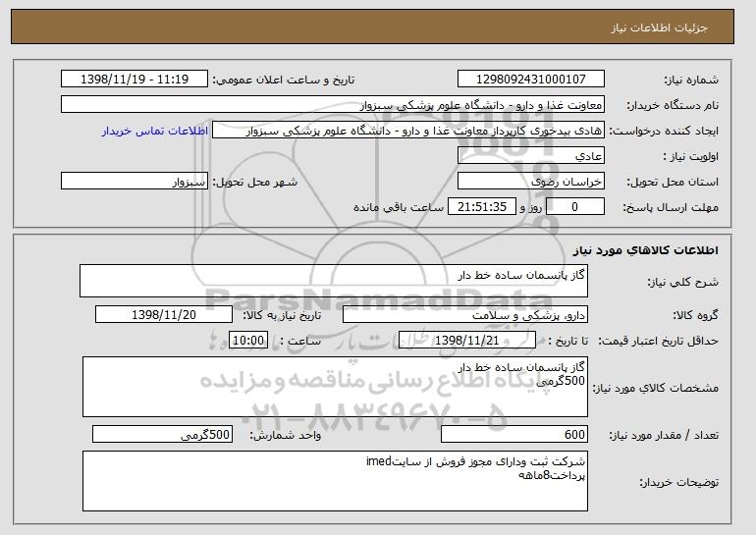Click the section title اطلاعات کالاهای مورد نیاز

[x=646, y=250]
